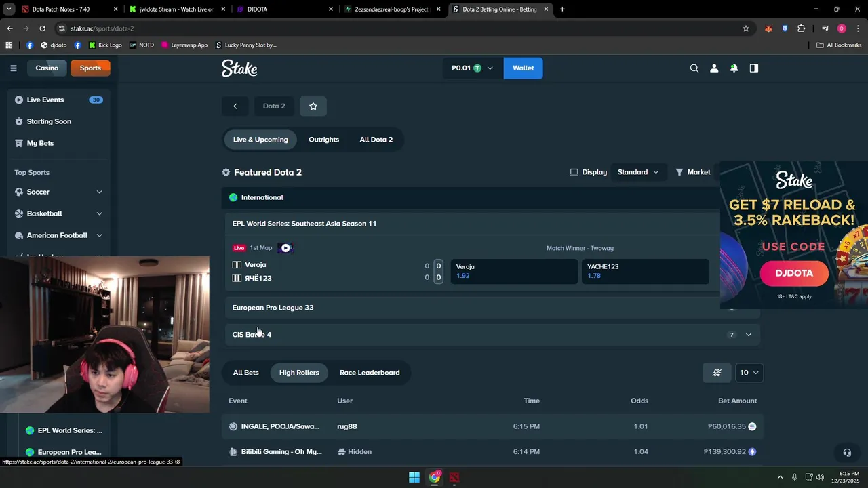Toggle the bet slip panel icon
This screenshot has width=868, height=488.
click(753, 68)
